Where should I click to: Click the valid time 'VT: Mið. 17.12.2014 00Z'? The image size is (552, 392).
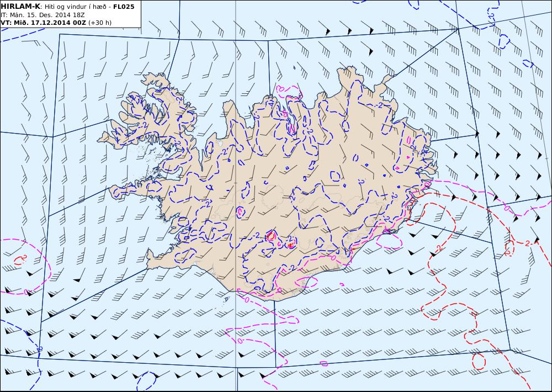[x=43, y=23]
